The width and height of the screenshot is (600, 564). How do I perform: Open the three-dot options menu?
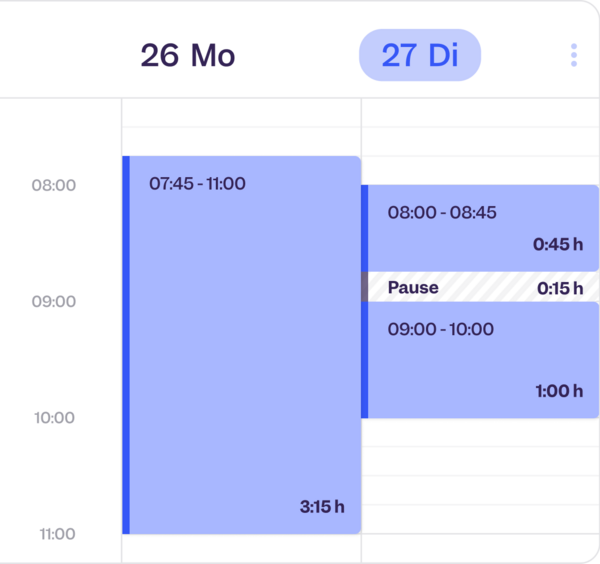pyautogui.click(x=574, y=55)
